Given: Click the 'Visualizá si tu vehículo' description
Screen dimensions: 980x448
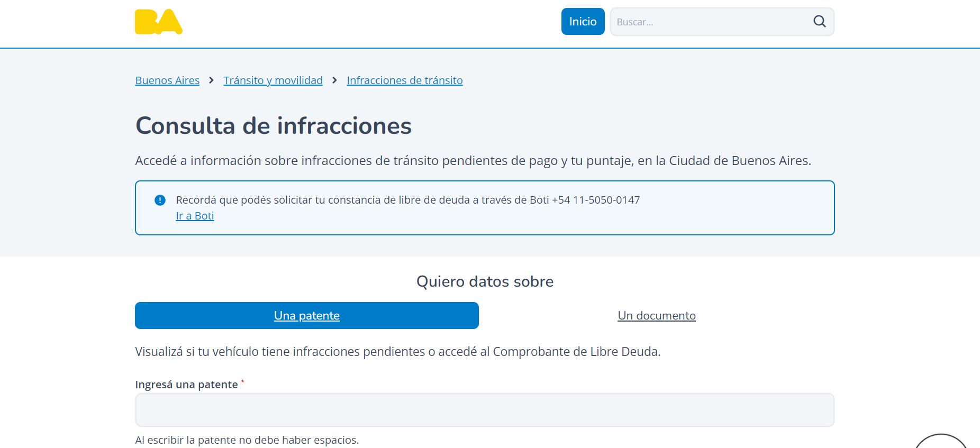Looking at the screenshot, I should click(x=398, y=352).
